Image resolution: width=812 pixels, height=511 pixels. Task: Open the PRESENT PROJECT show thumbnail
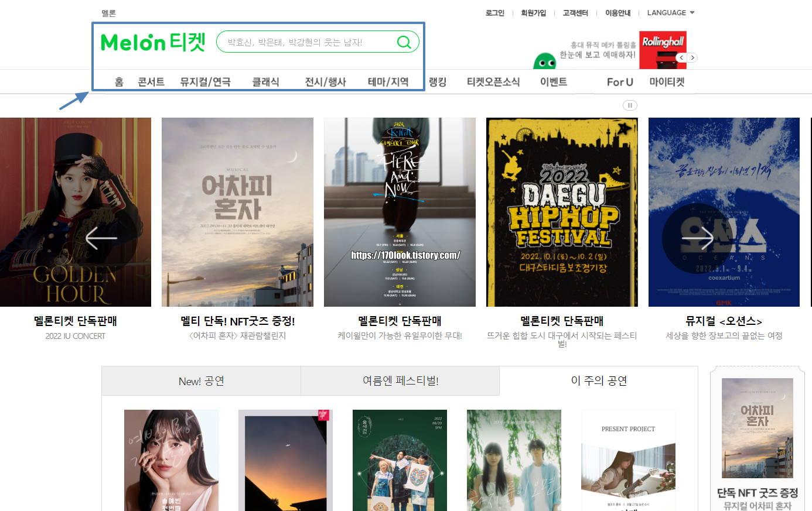pyautogui.click(x=628, y=460)
